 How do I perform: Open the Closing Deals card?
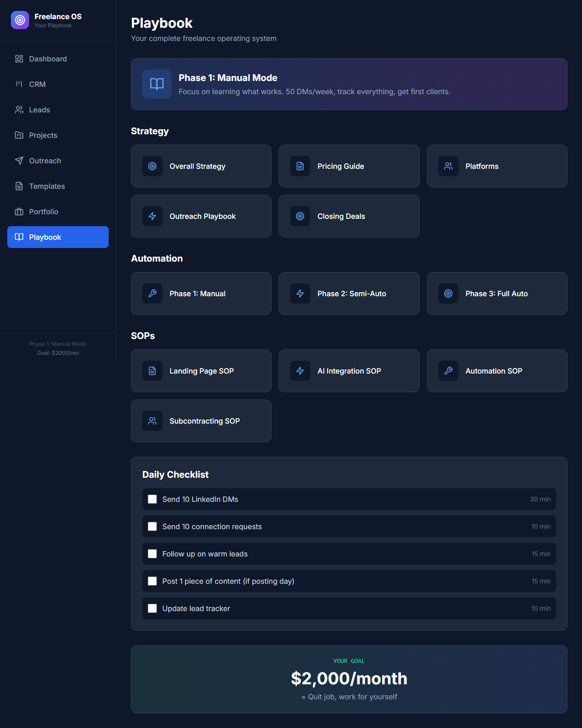349,216
